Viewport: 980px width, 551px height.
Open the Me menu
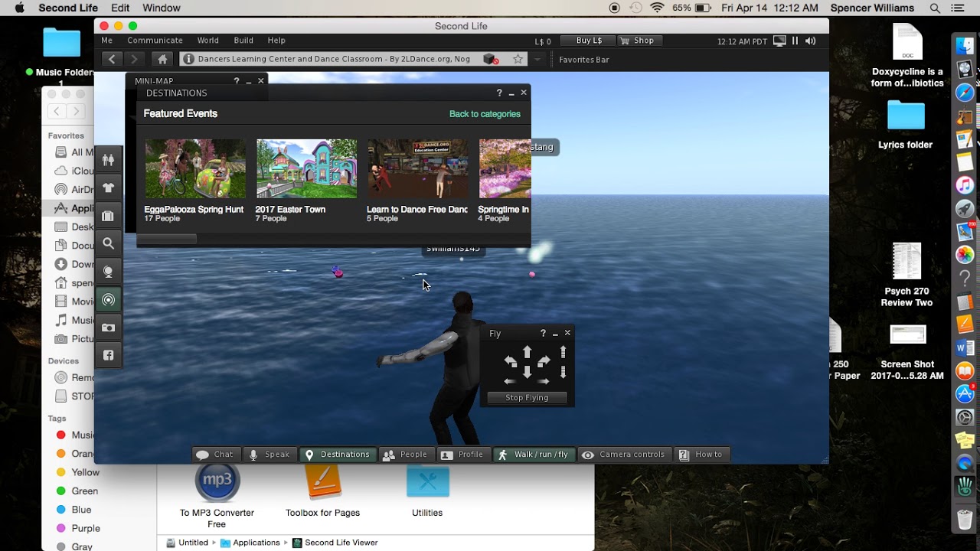[x=107, y=41]
